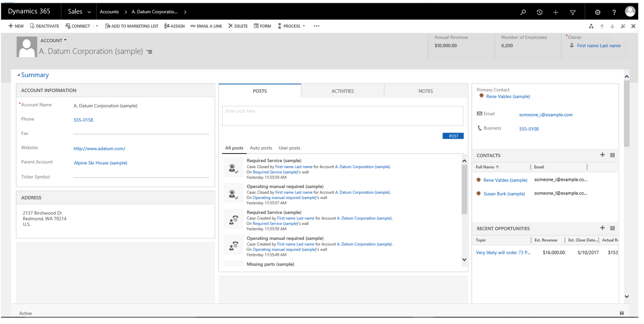Screen dimensions: 644x324
Task: Open the settings gear icon
Action: pyautogui.click(x=598, y=12)
